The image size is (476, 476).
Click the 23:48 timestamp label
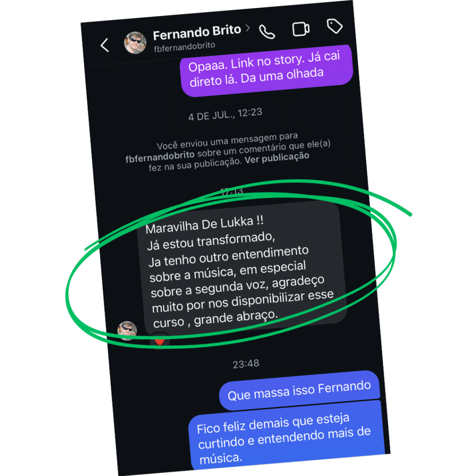(246, 364)
